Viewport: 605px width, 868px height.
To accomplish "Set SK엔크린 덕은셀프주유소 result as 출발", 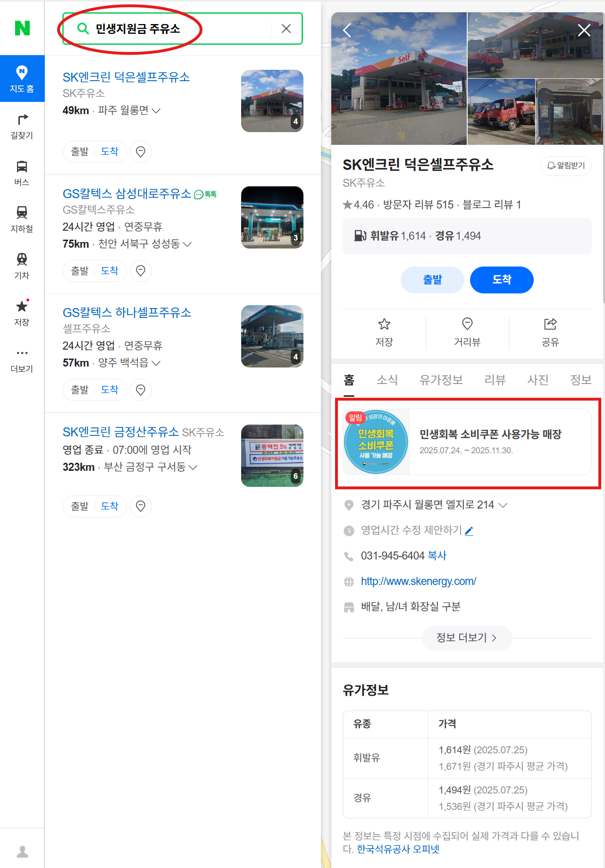I will pos(80,151).
